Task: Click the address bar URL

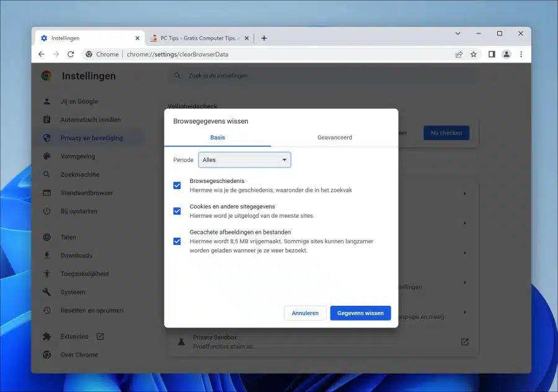Action: (177, 54)
